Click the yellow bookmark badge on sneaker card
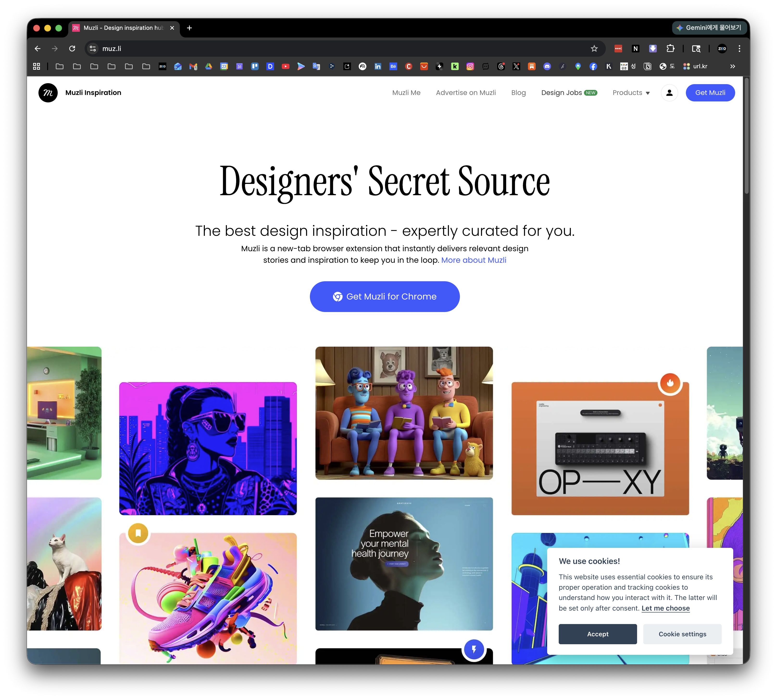The width and height of the screenshot is (777, 700). 138,533
